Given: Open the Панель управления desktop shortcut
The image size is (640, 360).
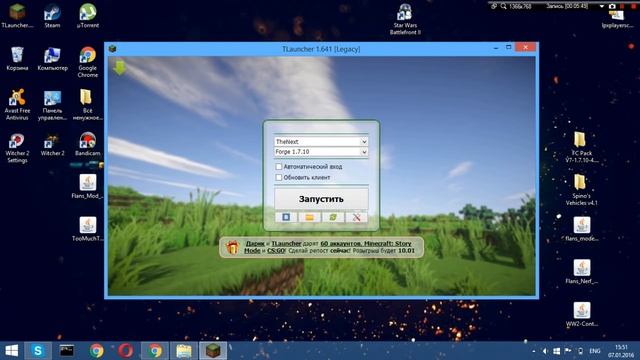Looking at the screenshot, I should 52,105.
